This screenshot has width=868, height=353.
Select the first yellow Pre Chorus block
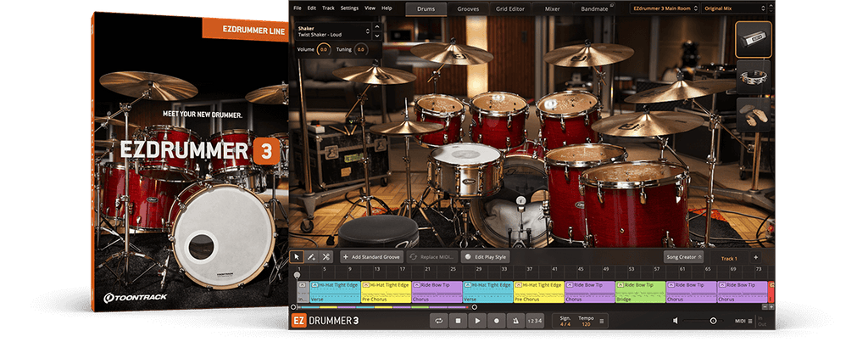386,292
